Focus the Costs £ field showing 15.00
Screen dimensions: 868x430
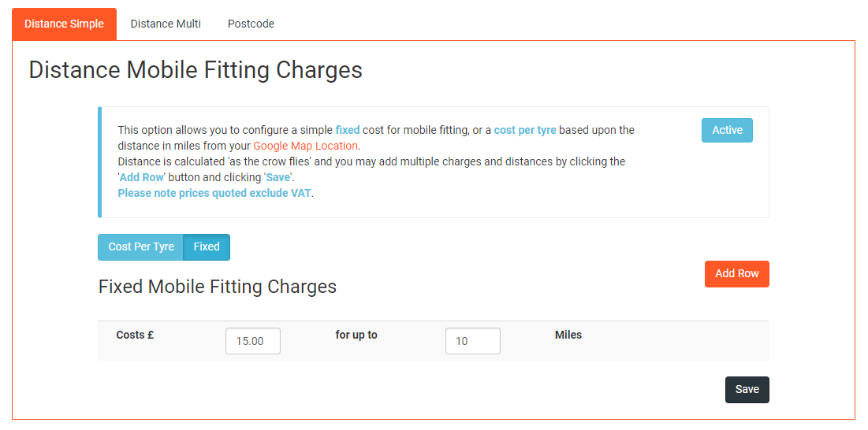pos(253,341)
